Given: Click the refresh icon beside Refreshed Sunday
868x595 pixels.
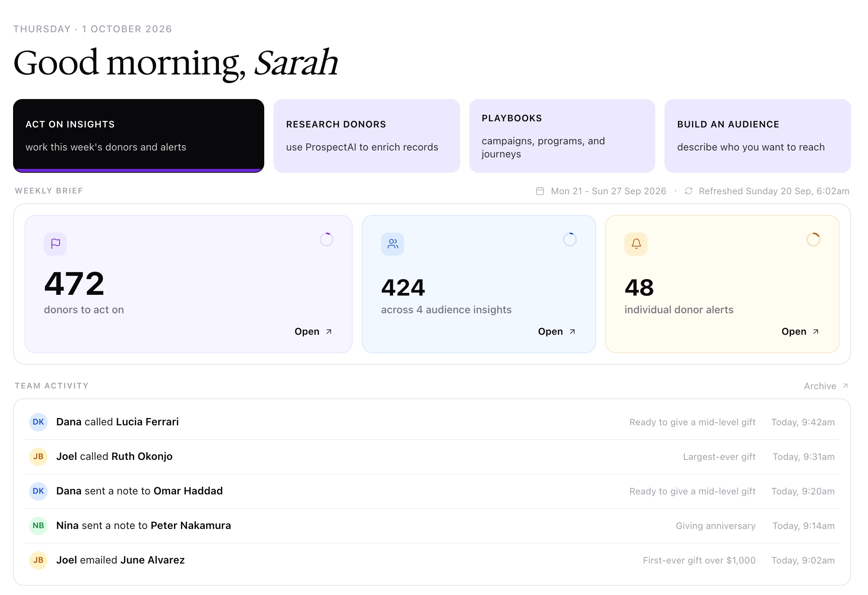Looking at the screenshot, I should point(689,191).
